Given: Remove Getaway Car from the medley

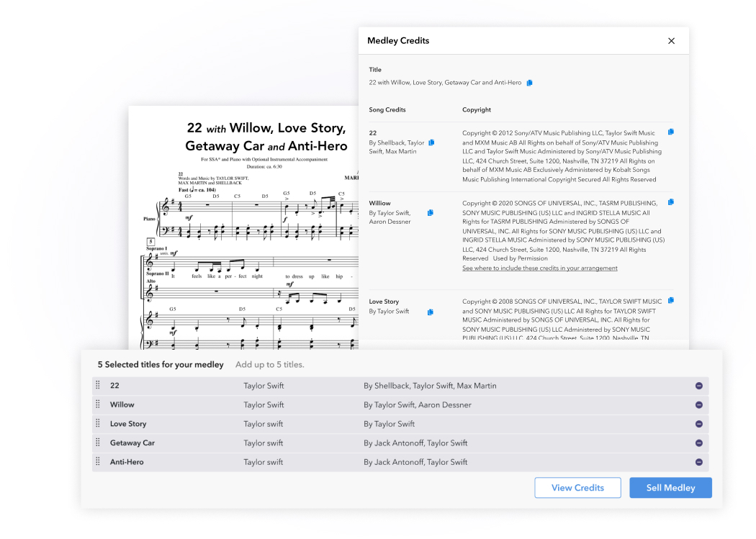Looking at the screenshot, I should pos(698,443).
